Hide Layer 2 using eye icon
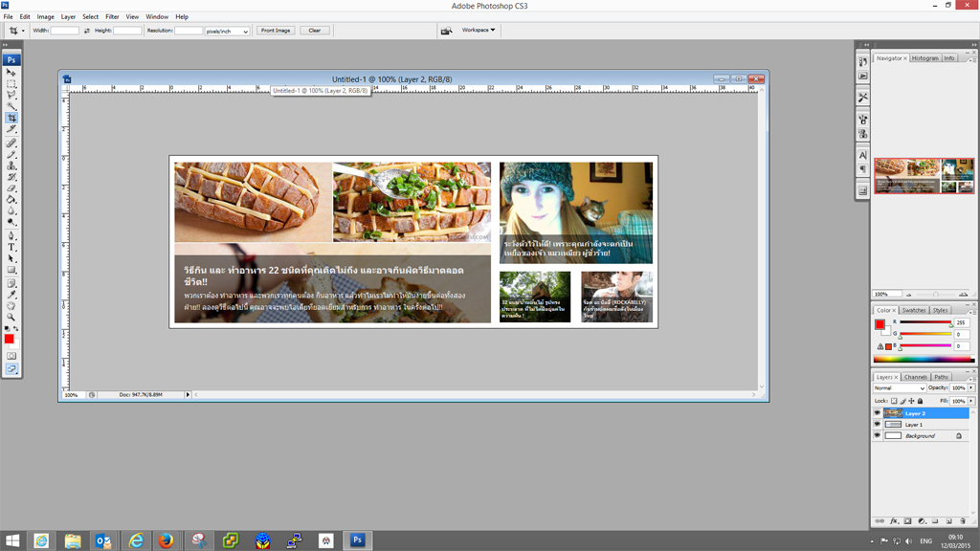This screenshot has width=980, height=551. 877,413
